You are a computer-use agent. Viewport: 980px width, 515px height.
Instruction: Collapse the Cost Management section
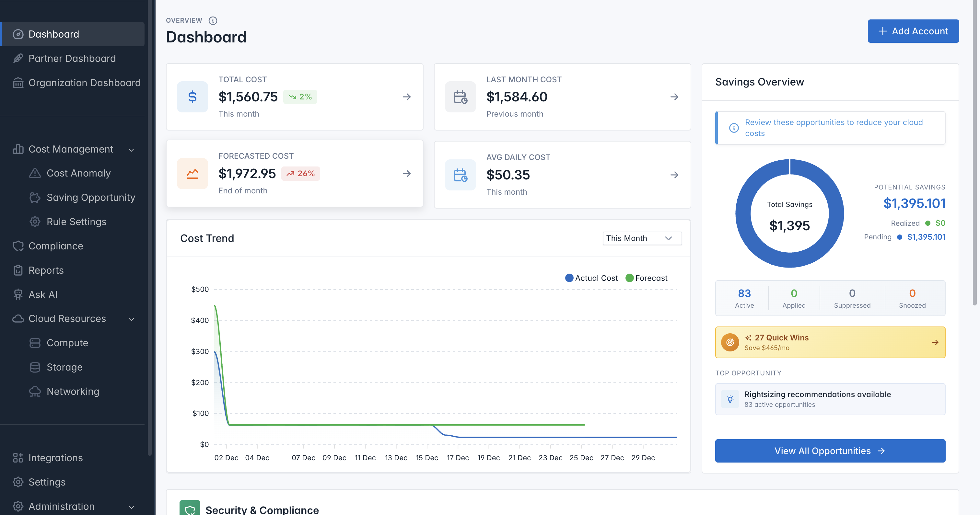131,149
